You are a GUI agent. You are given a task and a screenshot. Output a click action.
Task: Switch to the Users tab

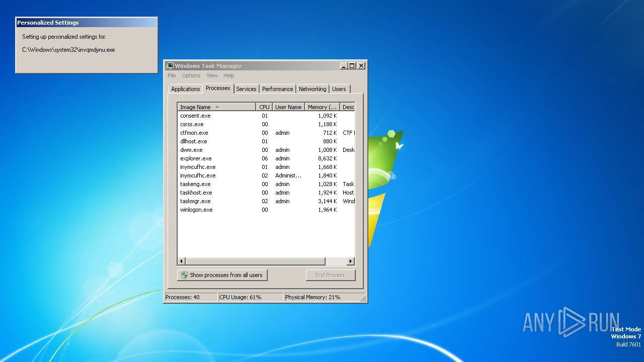pyautogui.click(x=339, y=89)
